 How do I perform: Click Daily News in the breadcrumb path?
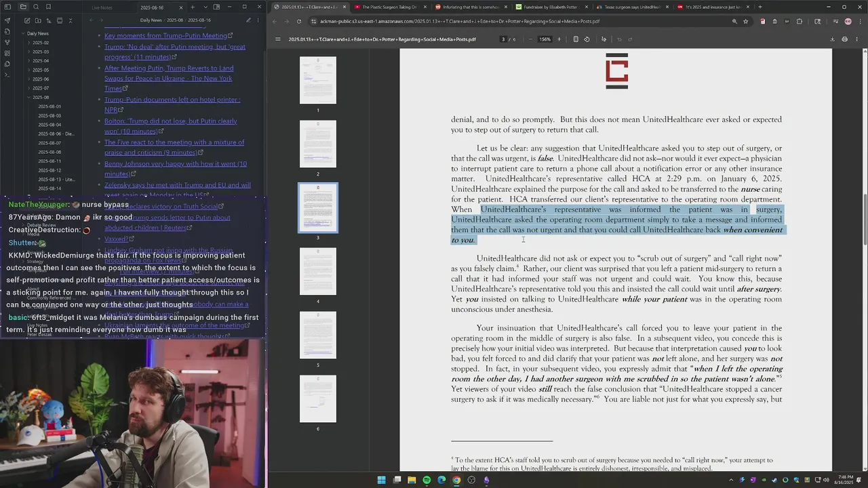coord(151,20)
